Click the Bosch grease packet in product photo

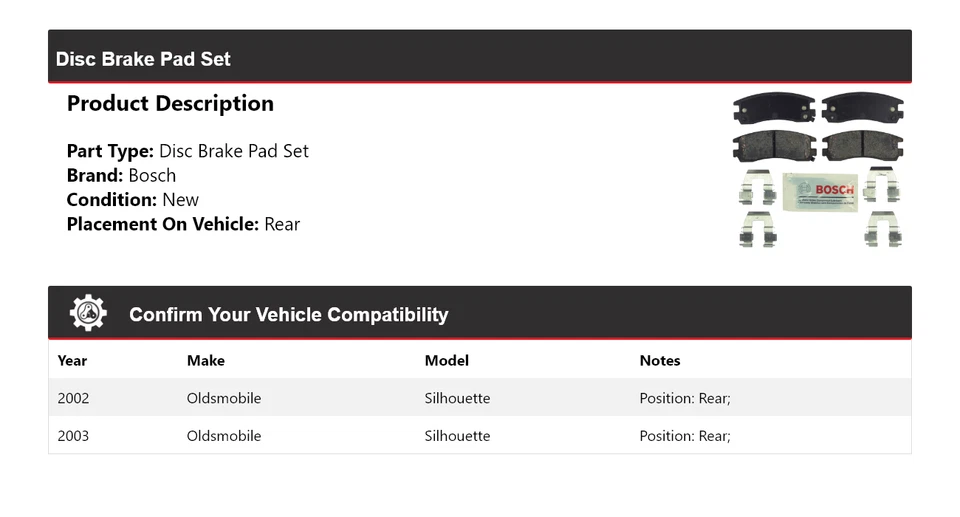tap(819, 191)
